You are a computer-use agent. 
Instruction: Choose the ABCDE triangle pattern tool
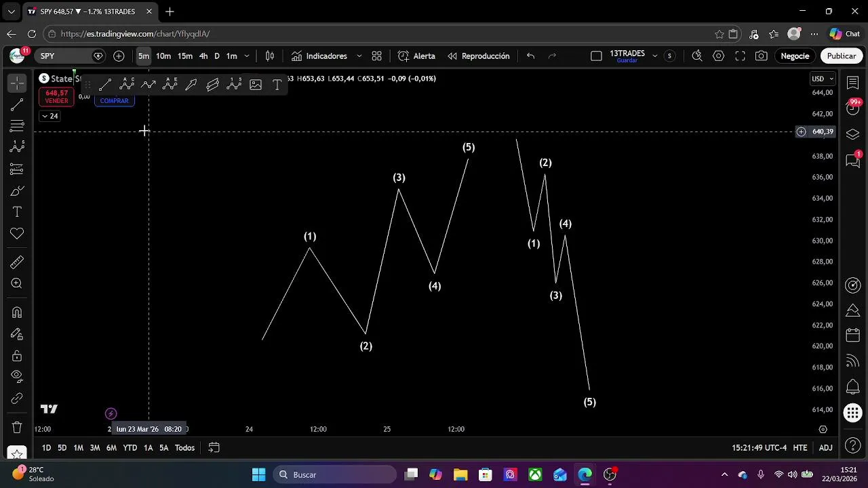tap(170, 85)
